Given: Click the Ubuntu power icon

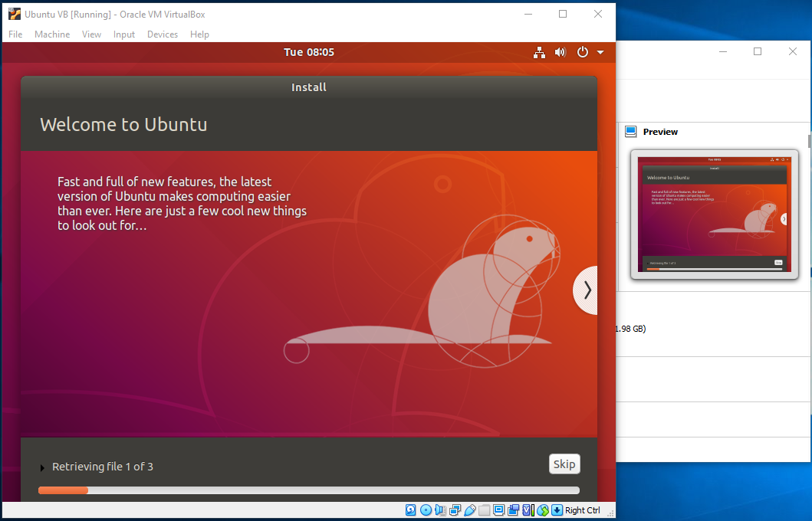Looking at the screenshot, I should click(583, 52).
